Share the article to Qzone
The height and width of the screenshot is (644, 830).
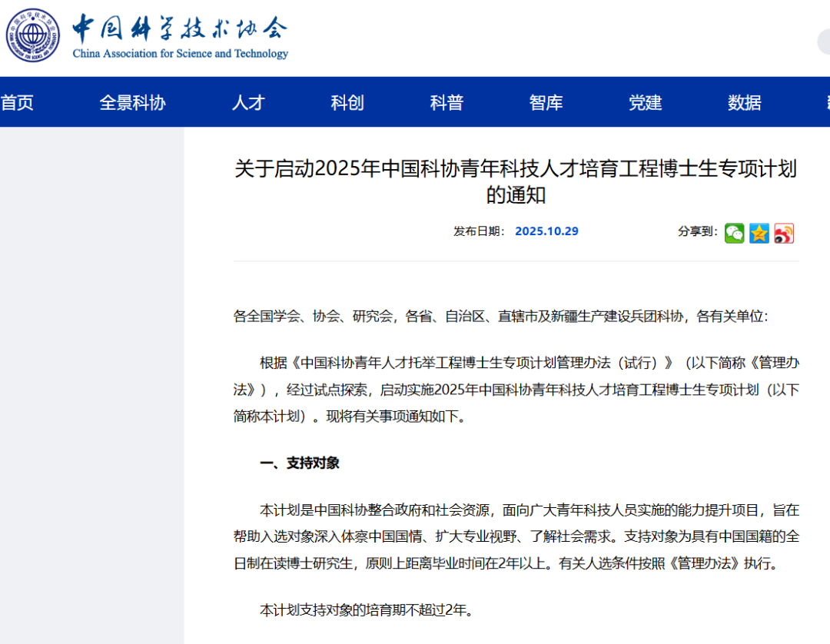click(x=759, y=233)
